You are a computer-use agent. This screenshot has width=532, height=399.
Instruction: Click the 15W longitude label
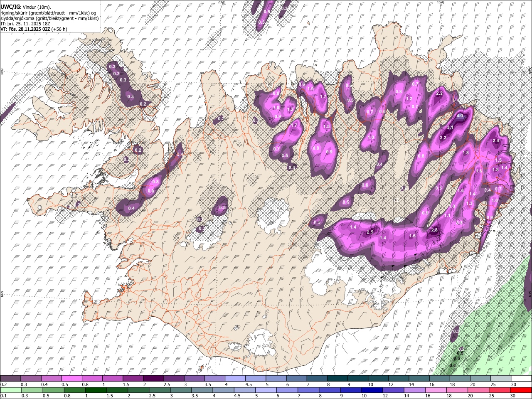click(440, 2)
